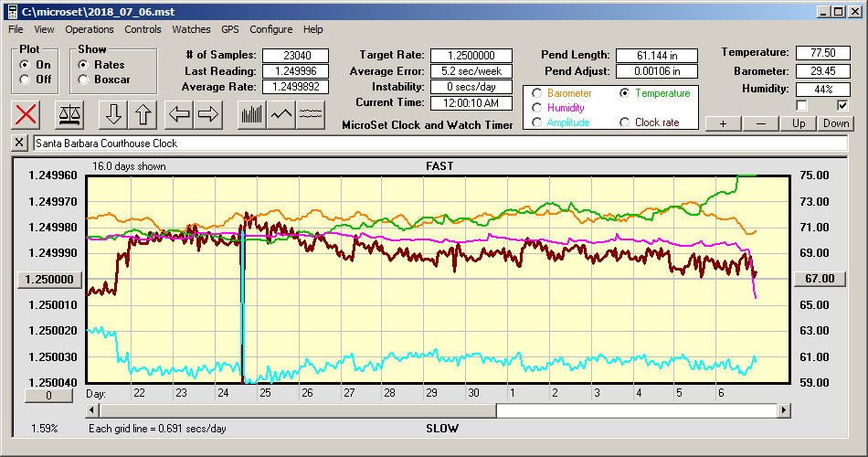Select the Amplitude trace radio button
This screenshot has height=457, width=868.
536,122
